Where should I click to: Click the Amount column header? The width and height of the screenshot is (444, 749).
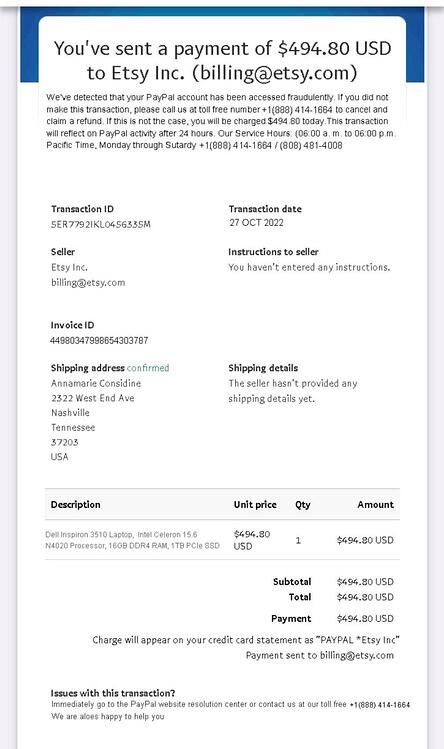pos(376,504)
